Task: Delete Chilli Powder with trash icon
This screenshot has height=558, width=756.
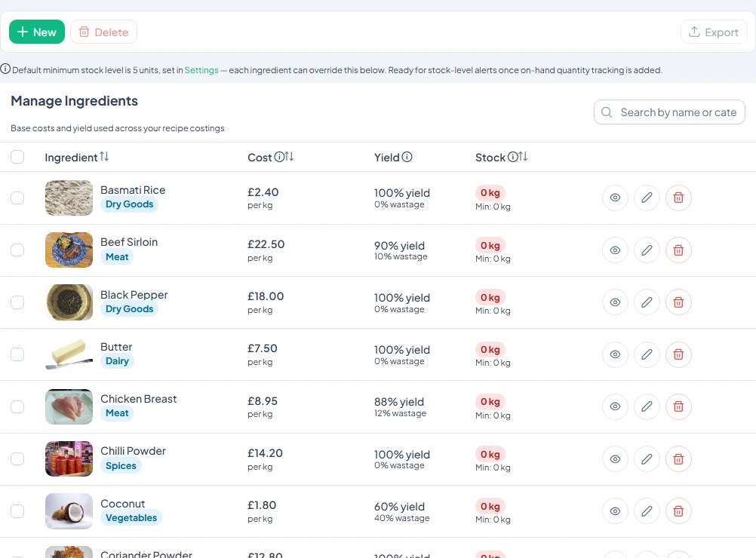Action: (678, 458)
